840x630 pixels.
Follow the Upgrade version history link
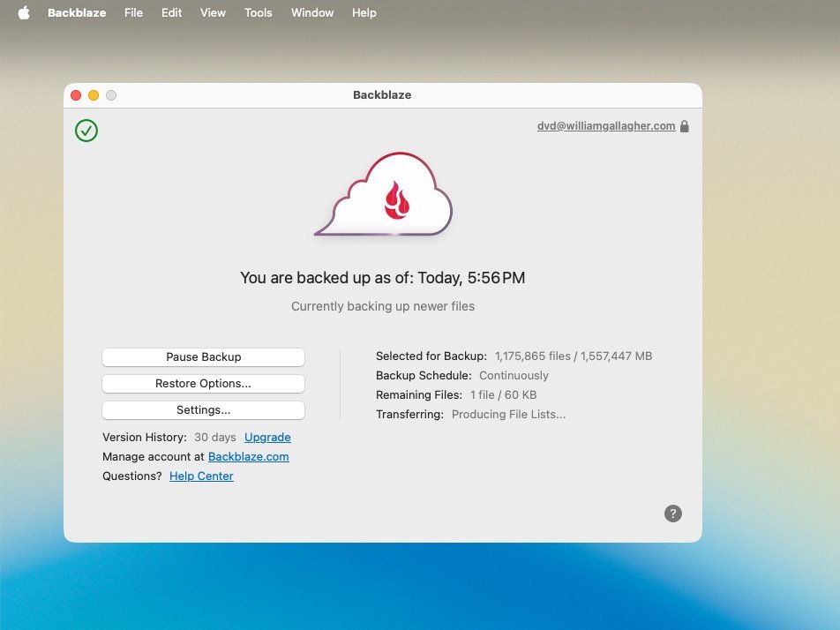click(x=267, y=437)
